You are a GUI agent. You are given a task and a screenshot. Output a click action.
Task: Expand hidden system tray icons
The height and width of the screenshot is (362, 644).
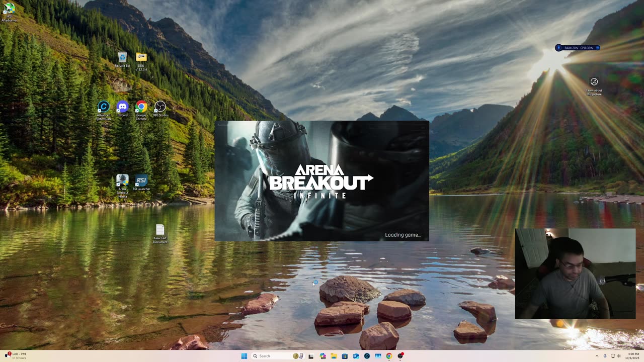pos(597,356)
